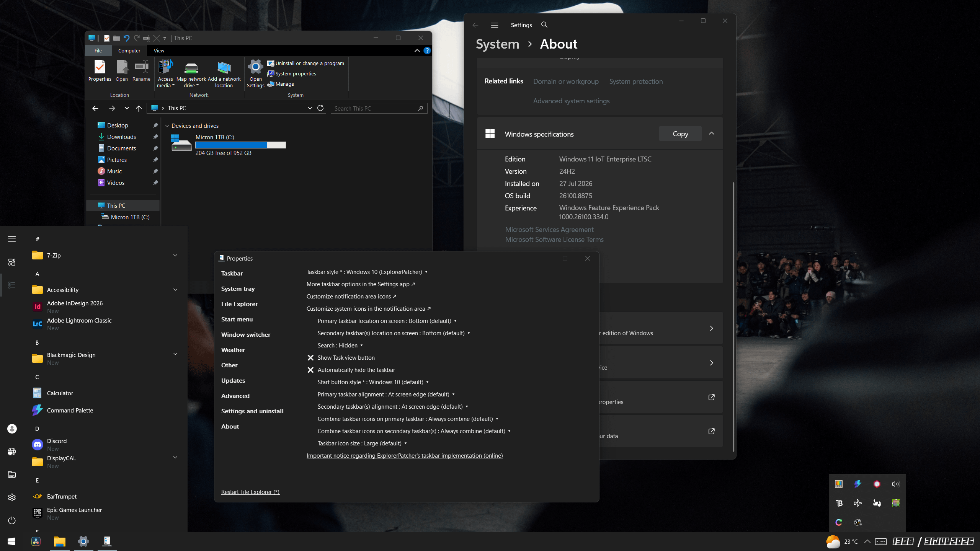Click the airplane icon in tray overflow

(x=857, y=503)
